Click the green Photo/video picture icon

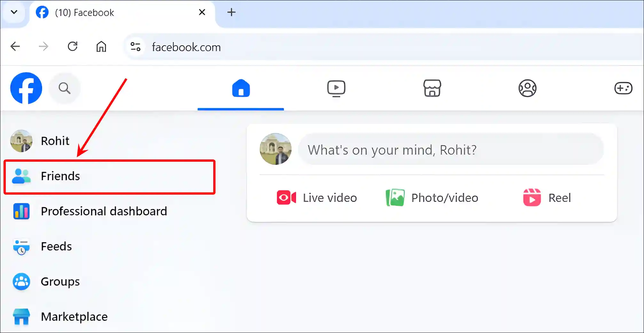[395, 198]
